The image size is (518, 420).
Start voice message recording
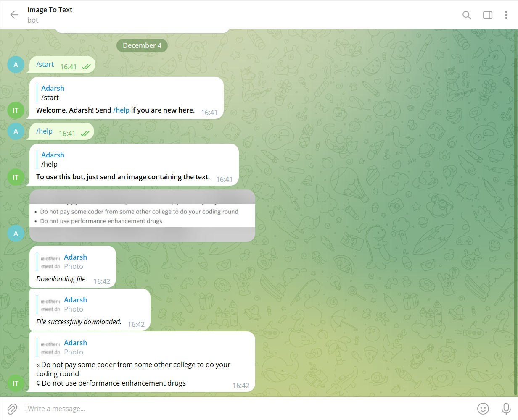pos(506,408)
